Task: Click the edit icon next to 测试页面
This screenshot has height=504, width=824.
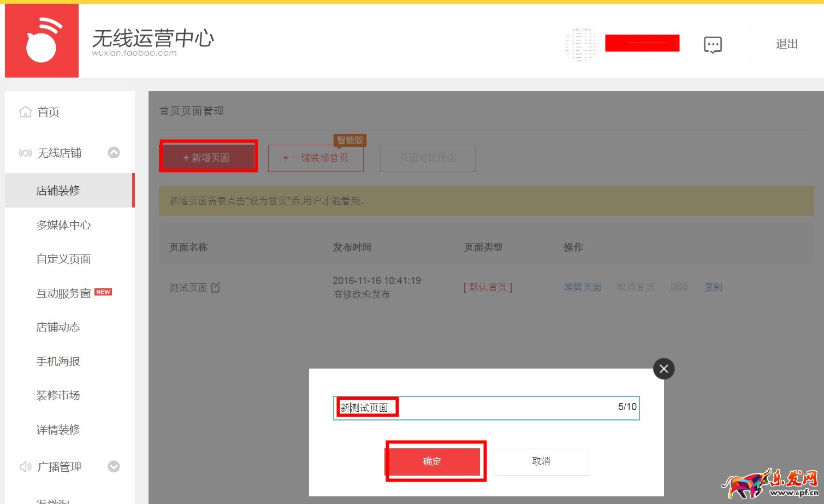Action: click(x=215, y=287)
